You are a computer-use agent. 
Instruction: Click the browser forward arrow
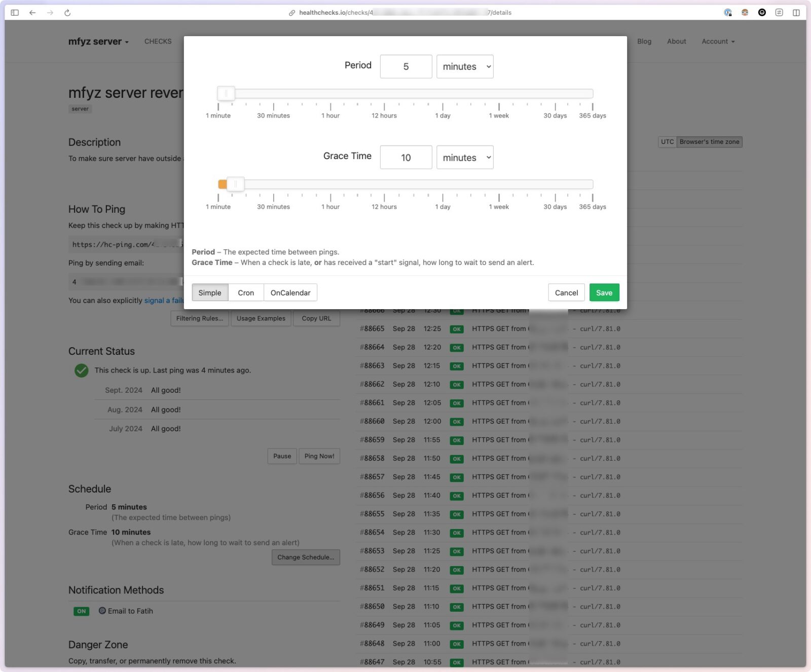(50, 13)
